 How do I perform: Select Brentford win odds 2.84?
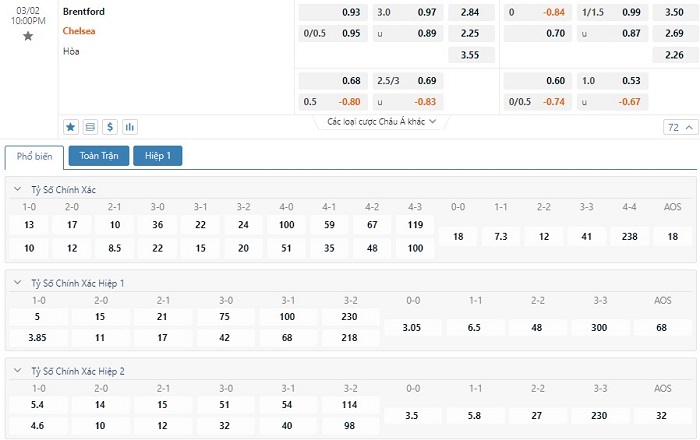pos(470,12)
